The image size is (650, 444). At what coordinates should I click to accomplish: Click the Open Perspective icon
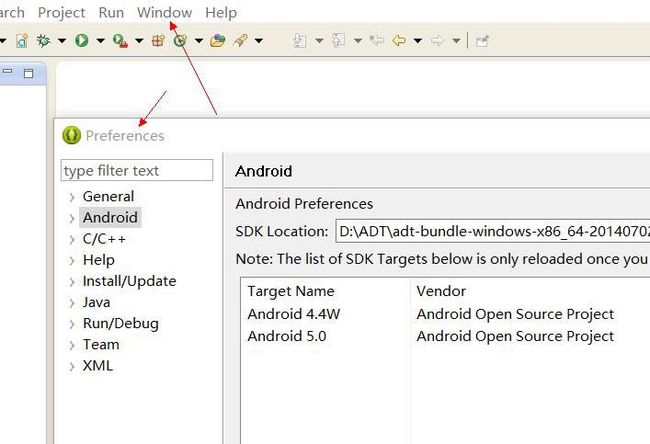click(482, 41)
